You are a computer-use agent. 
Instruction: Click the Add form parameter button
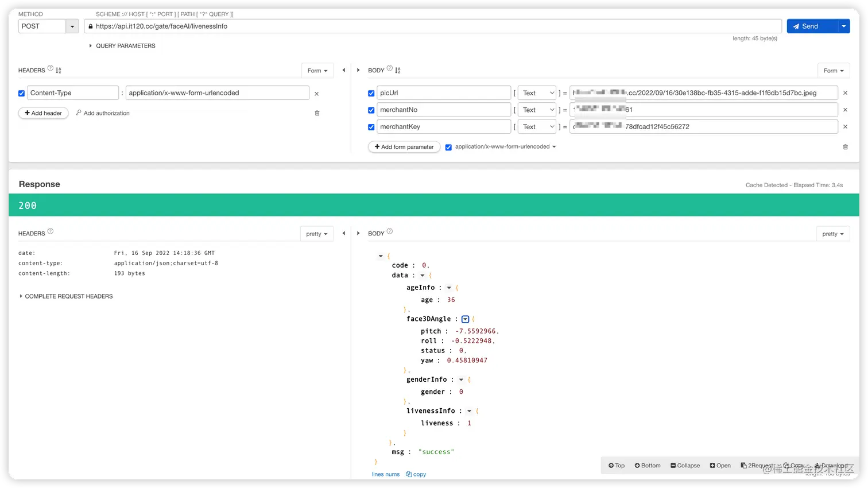pos(404,147)
